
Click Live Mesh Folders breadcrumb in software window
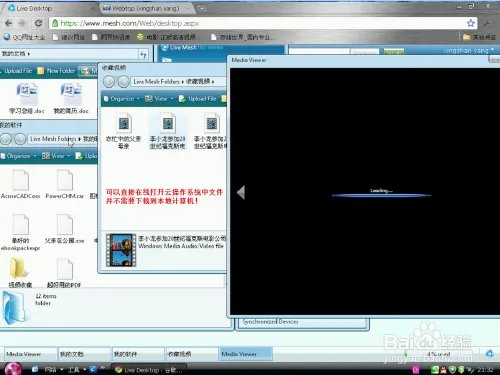click(x=53, y=139)
